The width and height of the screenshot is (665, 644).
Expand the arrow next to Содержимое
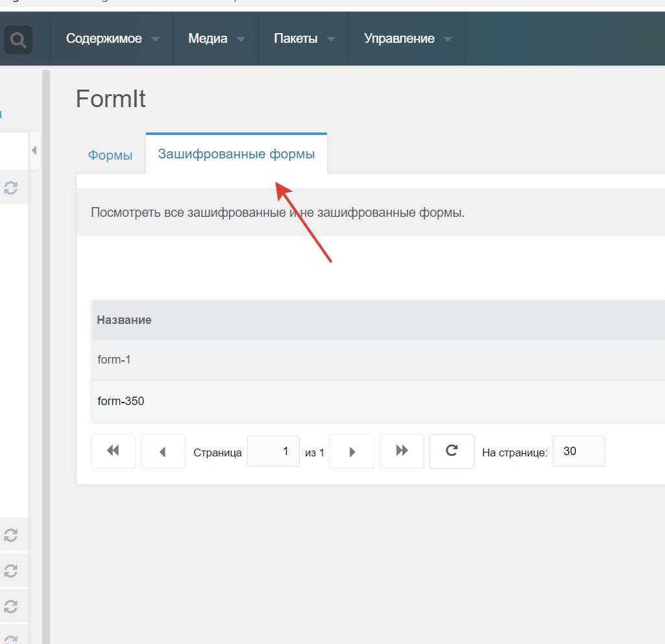(155, 40)
